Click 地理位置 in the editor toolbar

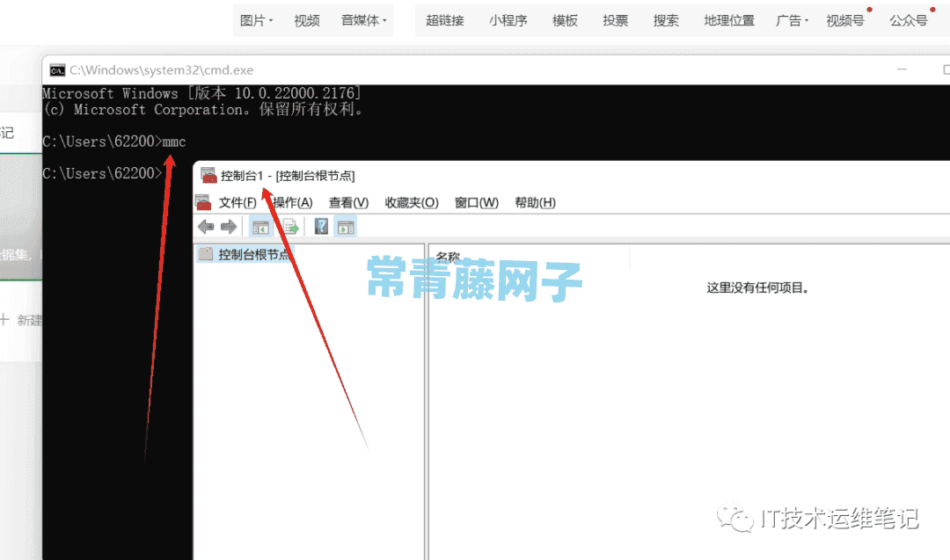729,20
